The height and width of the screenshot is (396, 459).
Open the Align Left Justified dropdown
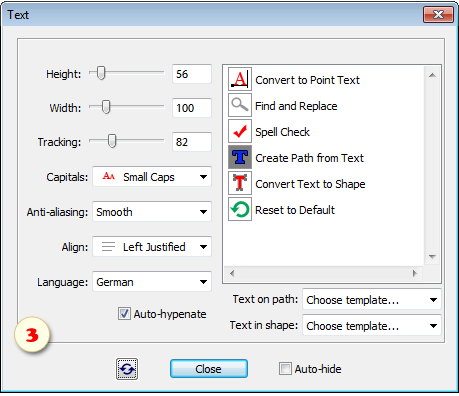152,247
